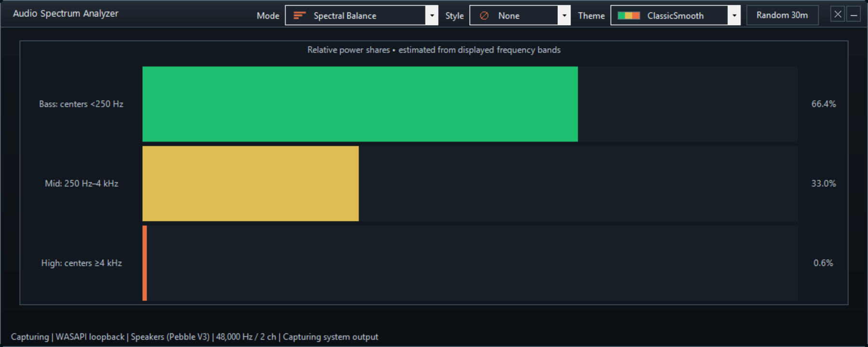Viewport: 868px width, 347px height.
Task: Click the 48,000 Hz / 2 ch status entry
Action: (x=246, y=337)
